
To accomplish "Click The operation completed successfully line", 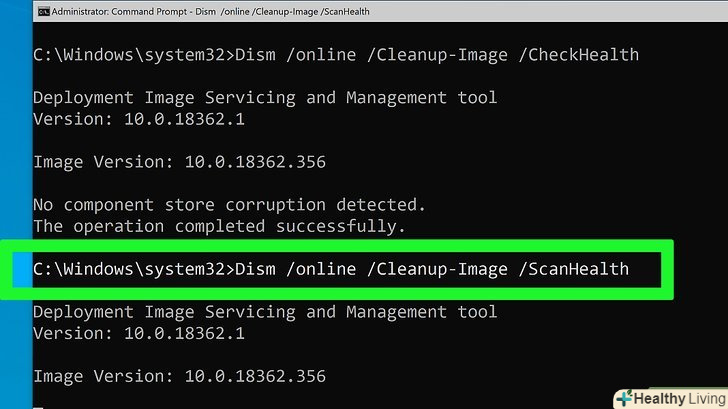I will [220, 226].
